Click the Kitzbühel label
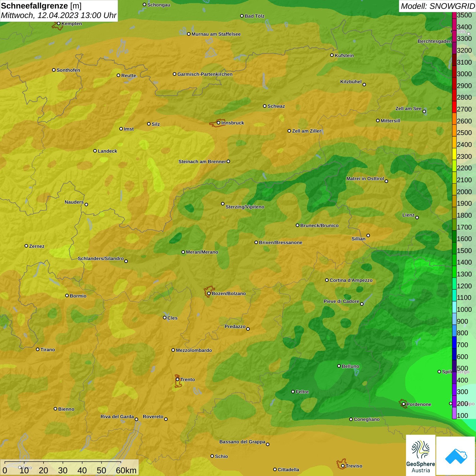476x476 pixels. tap(351, 82)
